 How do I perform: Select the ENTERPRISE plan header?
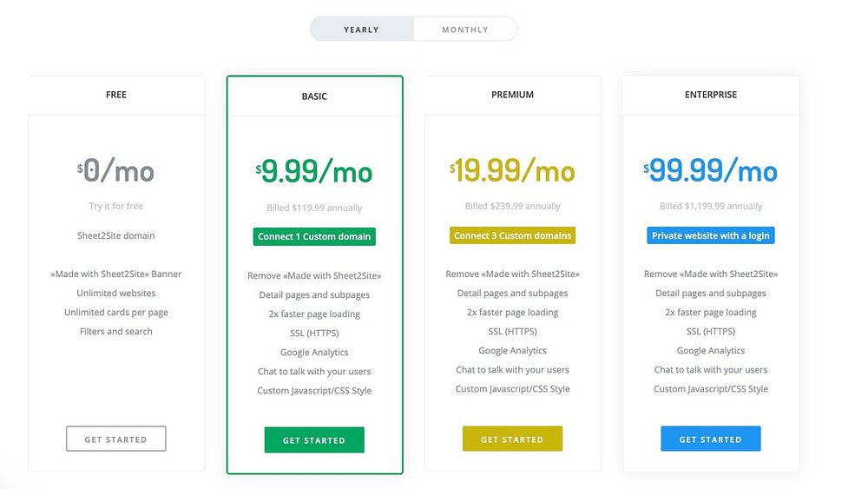(711, 95)
